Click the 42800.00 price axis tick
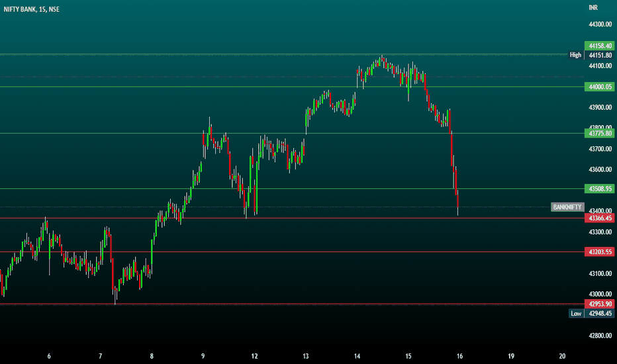 tap(600, 336)
